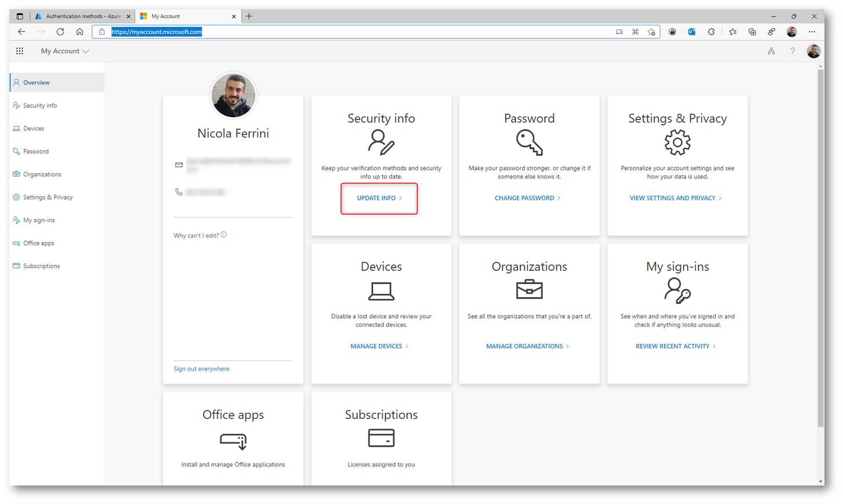Open the header profile picture account menu

tap(813, 51)
